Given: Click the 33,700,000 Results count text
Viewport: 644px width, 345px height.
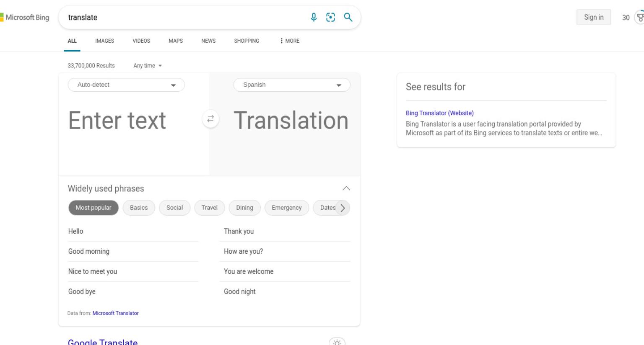Looking at the screenshot, I should 91,66.
